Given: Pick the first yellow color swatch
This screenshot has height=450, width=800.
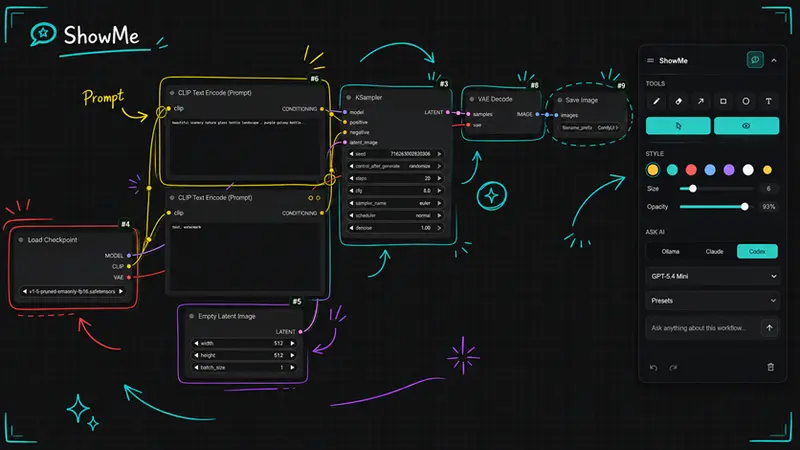Looking at the screenshot, I should point(653,170).
